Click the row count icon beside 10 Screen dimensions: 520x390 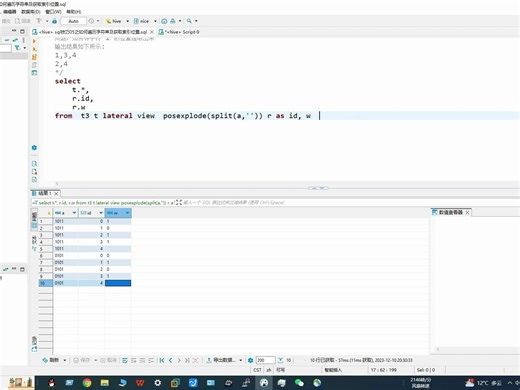(x=281, y=360)
